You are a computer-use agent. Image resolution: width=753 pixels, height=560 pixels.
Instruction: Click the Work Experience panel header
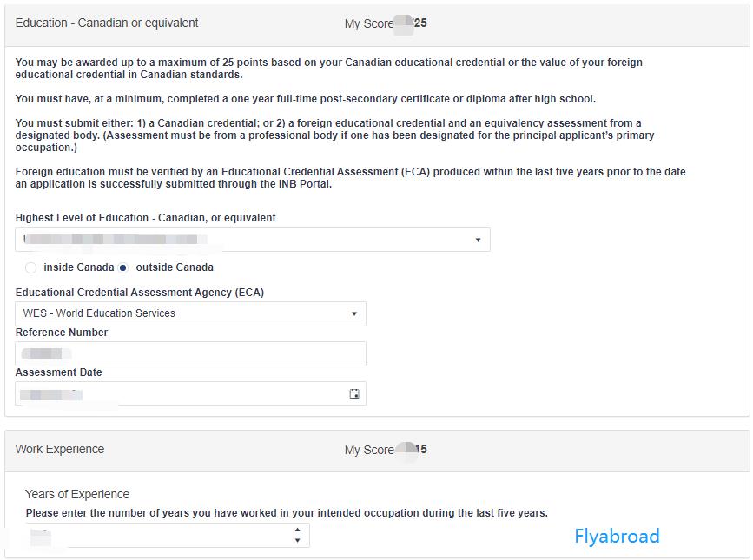pyautogui.click(x=60, y=450)
